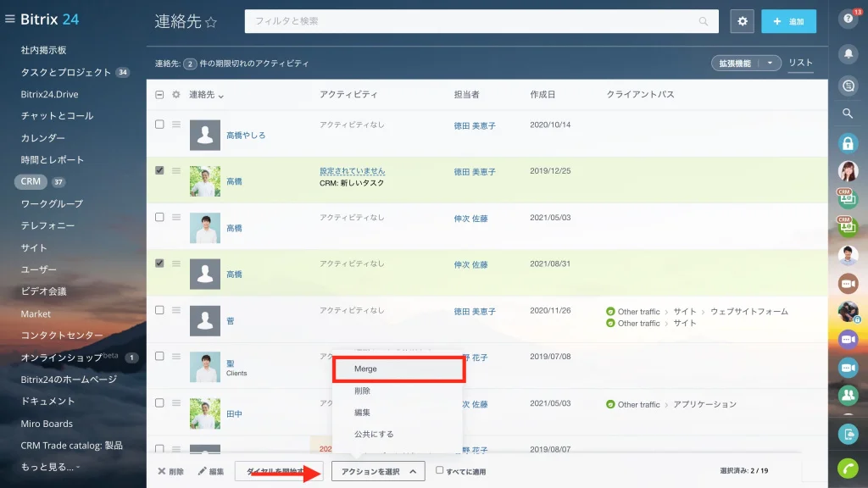
Task: Click the 拡張機能 button
Action: point(735,63)
